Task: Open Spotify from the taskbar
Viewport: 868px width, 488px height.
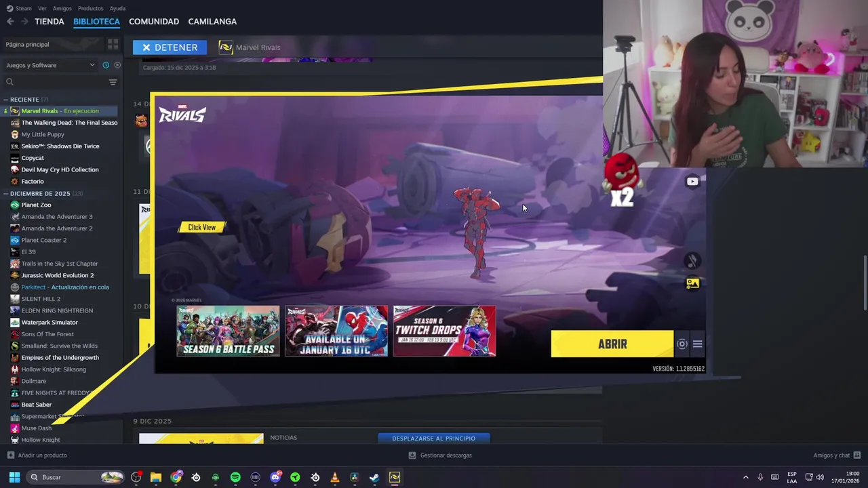Action: pyautogui.click(x=235, y=477)
